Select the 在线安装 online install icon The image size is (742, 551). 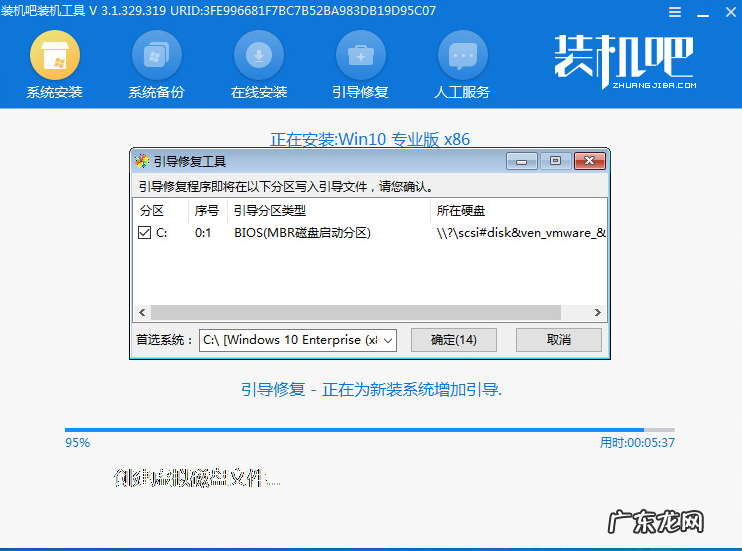(x=258, y=55)
